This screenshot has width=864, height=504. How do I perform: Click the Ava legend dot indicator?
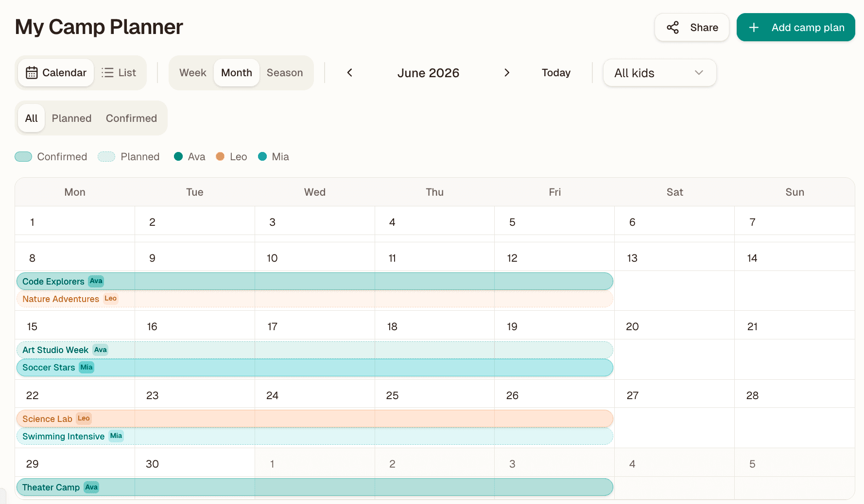click(178, 156)
